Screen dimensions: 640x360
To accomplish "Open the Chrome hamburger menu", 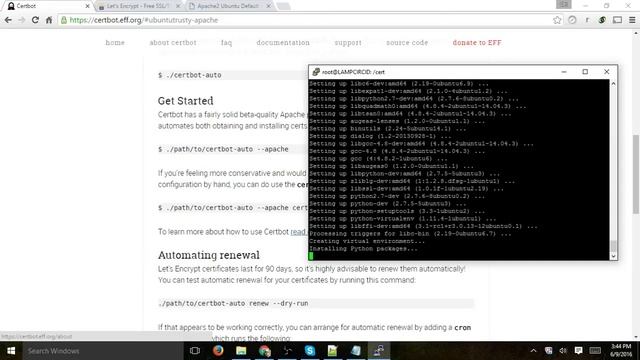I will [632, 20].
